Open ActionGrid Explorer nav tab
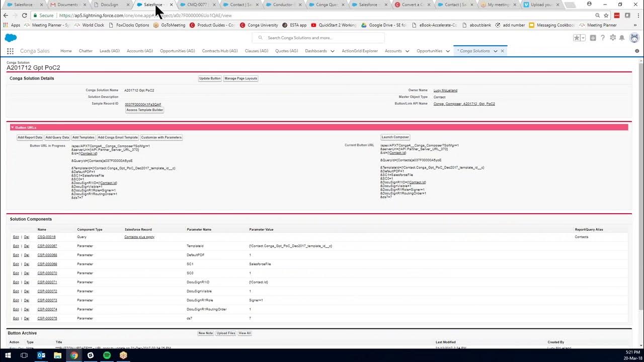Image resolution: width=644 pixels, height=362 pixels. 360,51
